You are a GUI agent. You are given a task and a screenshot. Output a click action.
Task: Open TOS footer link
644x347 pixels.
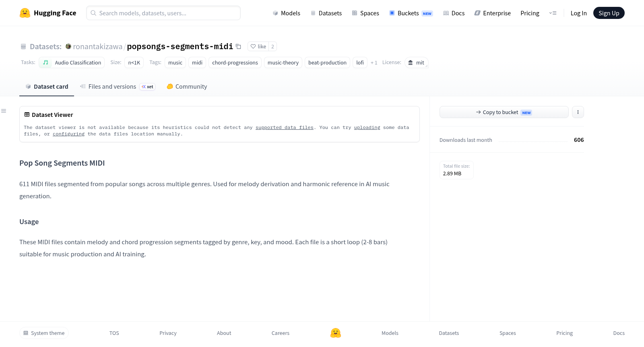click(114, 333)
